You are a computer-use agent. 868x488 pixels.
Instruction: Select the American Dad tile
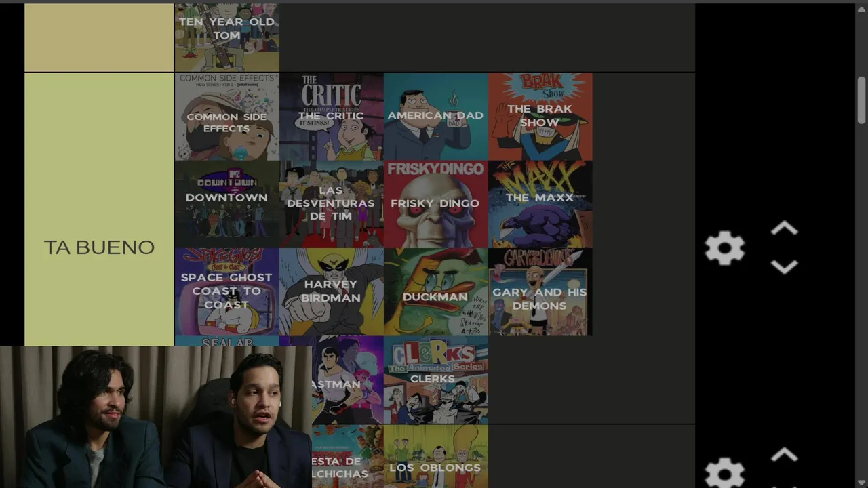pos(436,117)
